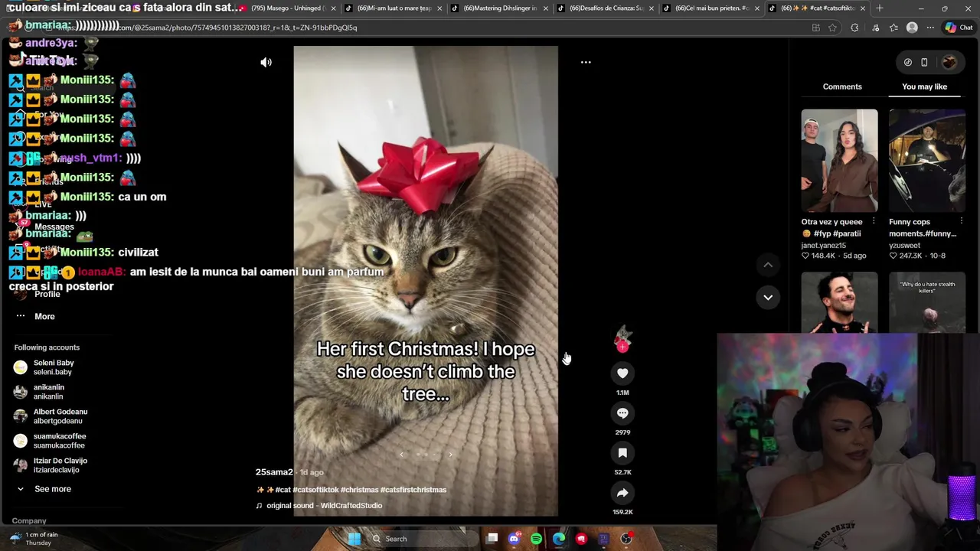Like the cat video with the heart icon
Image resolution: width=980 pixels, height=551 pixels.
622,373
